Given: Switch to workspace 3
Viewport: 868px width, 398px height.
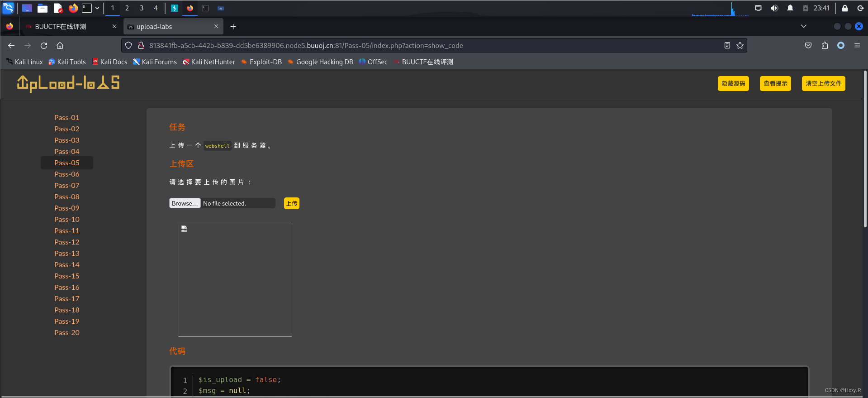Looking at the screenshot, I should [x=142, y=8].
